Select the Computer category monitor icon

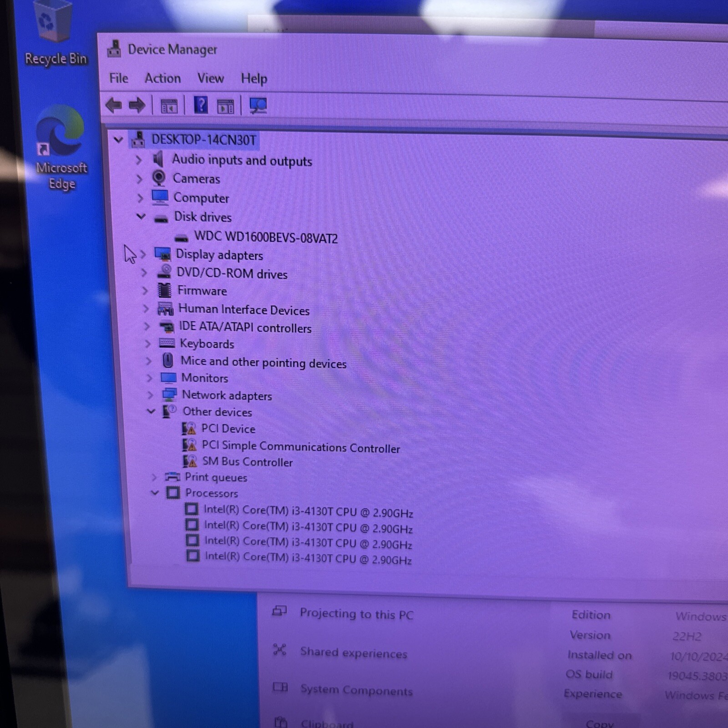(x=160, y=197)
